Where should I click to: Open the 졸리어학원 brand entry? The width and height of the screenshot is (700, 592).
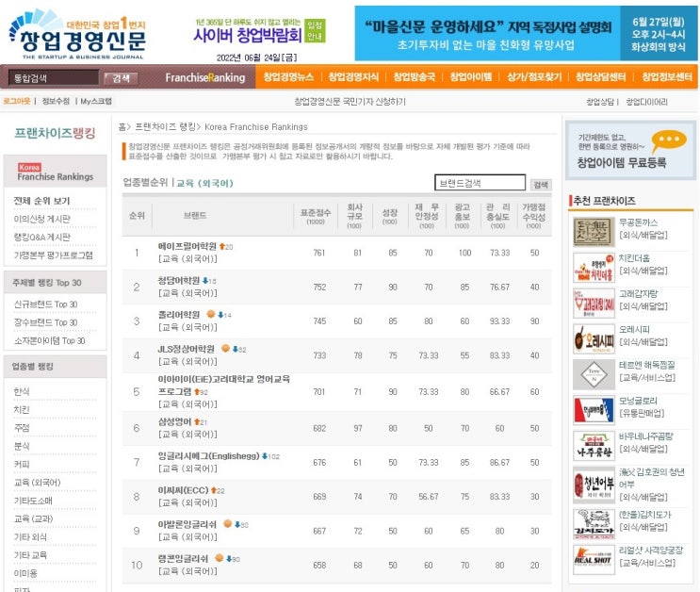tap(179, 315)
